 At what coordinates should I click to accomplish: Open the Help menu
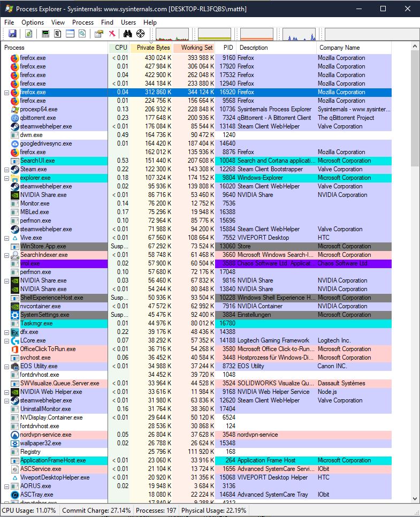click(x=150, y=22)
